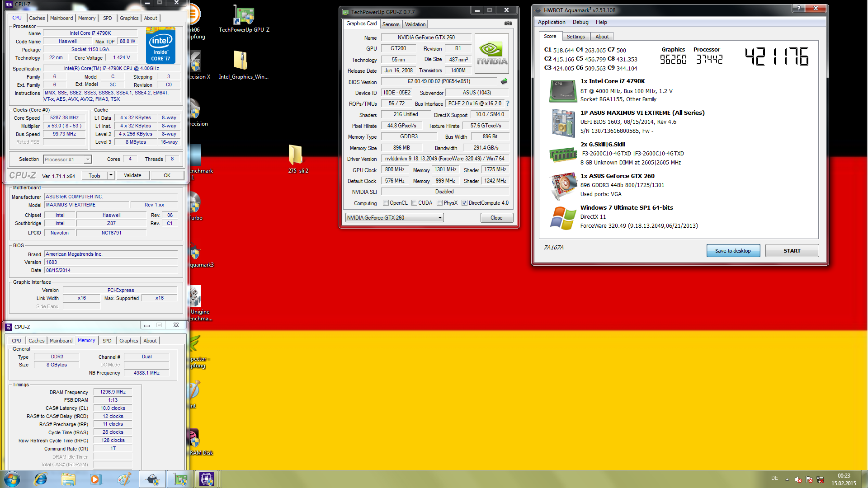
Task: Click the GPU-Z Driver Version field
Action: coord(445,159)
